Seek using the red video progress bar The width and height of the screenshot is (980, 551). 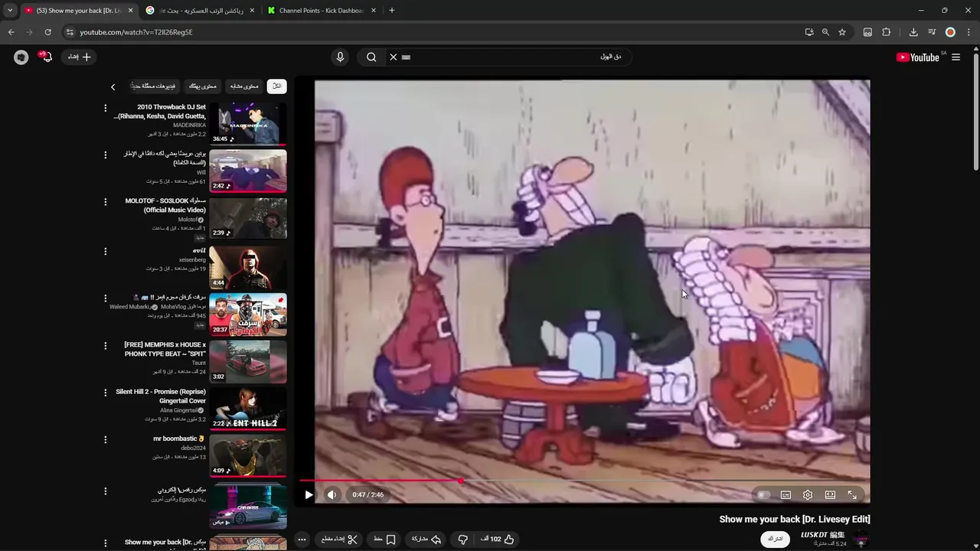point(584,481)
